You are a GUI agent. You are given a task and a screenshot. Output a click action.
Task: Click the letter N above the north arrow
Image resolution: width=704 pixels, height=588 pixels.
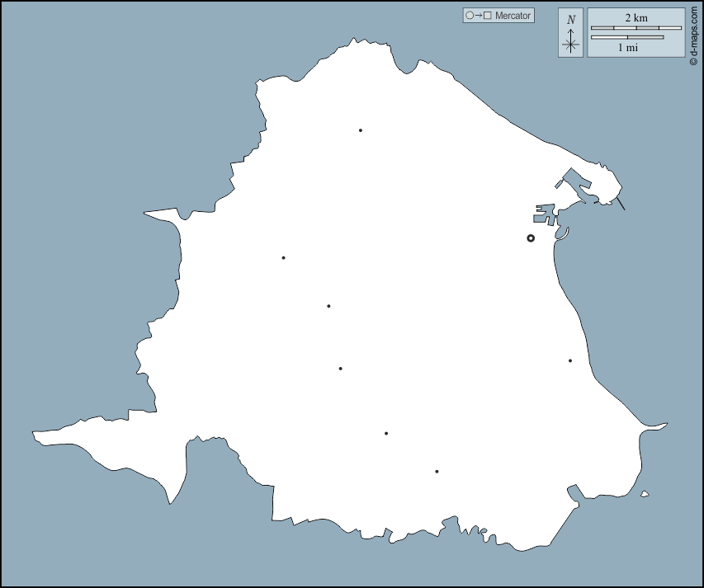[x=570, y=19]
